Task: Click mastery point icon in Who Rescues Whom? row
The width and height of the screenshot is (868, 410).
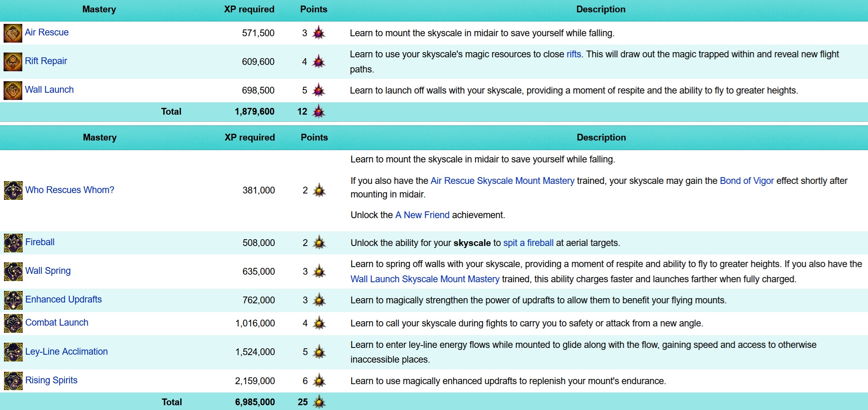Action: coord(319,190)
